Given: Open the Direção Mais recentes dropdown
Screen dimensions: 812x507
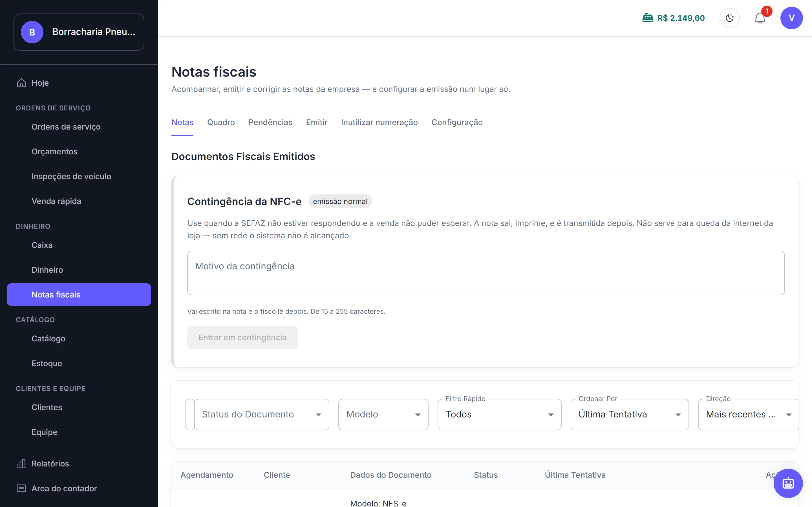Looking at the screenshot, I should click(748, 414).
